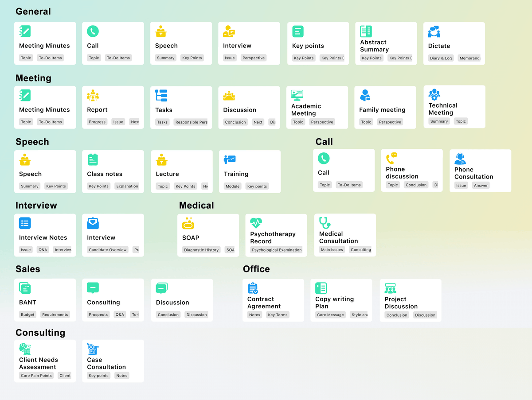Select the Family meeting person icon
532x400 pixels.
click(365, 95)
